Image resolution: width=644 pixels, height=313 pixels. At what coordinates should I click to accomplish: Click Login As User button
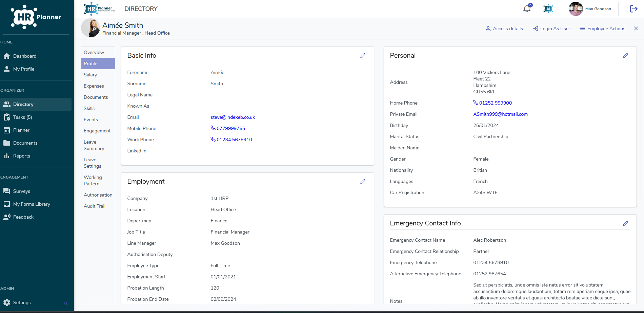(551, 29)
